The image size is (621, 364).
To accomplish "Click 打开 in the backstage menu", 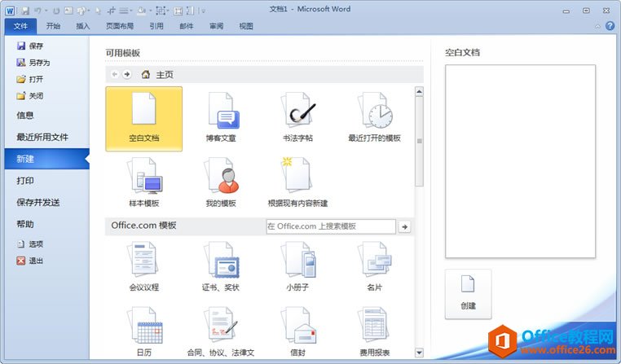I will [30, 79].
